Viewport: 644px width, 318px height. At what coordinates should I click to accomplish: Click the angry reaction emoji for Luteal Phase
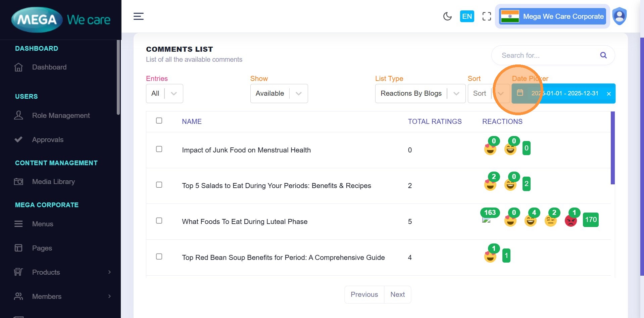(x=571, y=221)
